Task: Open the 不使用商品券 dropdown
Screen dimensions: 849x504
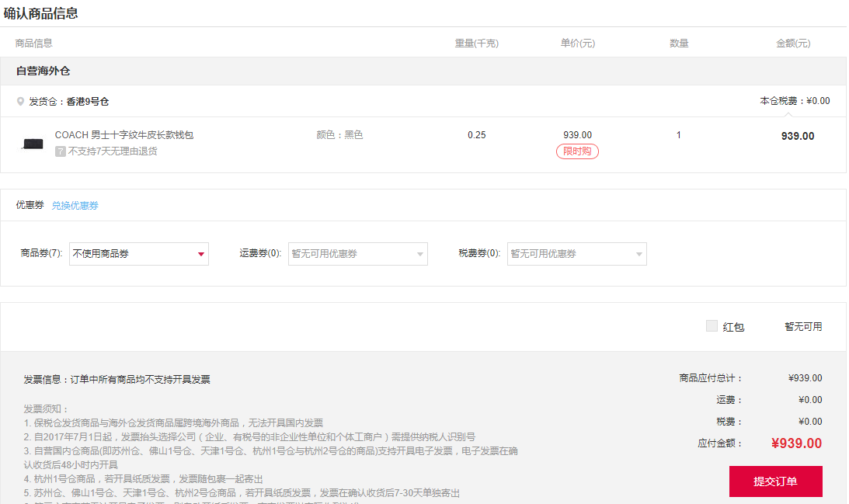Action: click(x=138, y=254)
